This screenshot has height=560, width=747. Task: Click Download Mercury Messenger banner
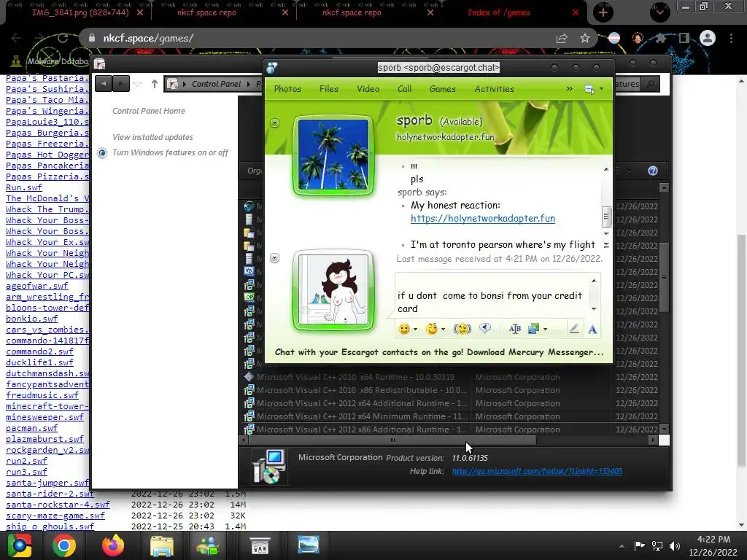(x=438, y=352)
